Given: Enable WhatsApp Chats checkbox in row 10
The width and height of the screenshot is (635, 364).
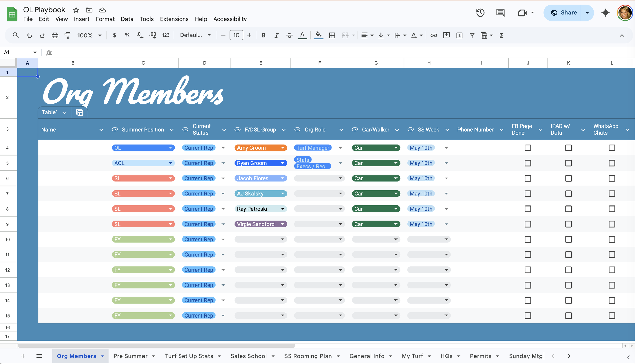Looking at the screenshot, I should [612, 239].
